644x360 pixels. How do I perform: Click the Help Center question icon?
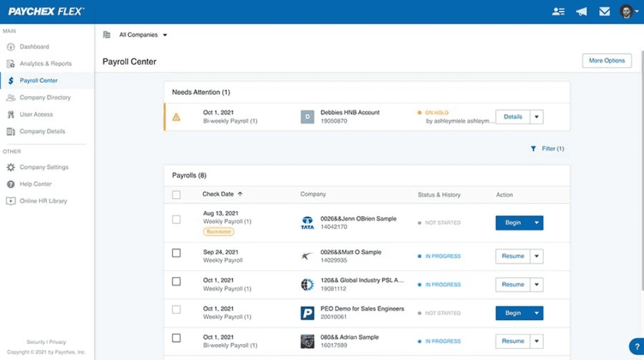[11, 184]
